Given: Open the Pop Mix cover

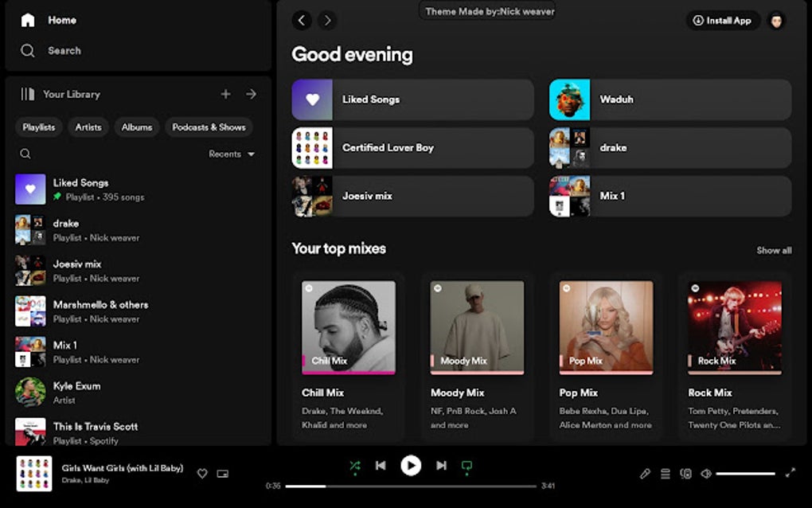Looking at the screenshot, I should (x=606, y=327).
